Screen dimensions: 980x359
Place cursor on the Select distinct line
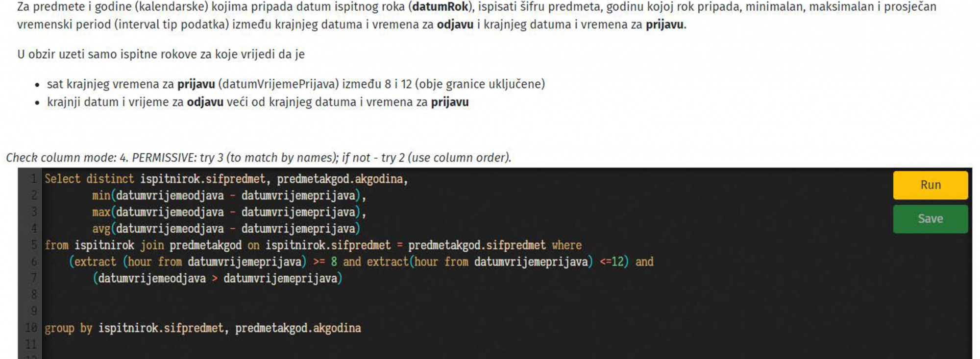226,179
